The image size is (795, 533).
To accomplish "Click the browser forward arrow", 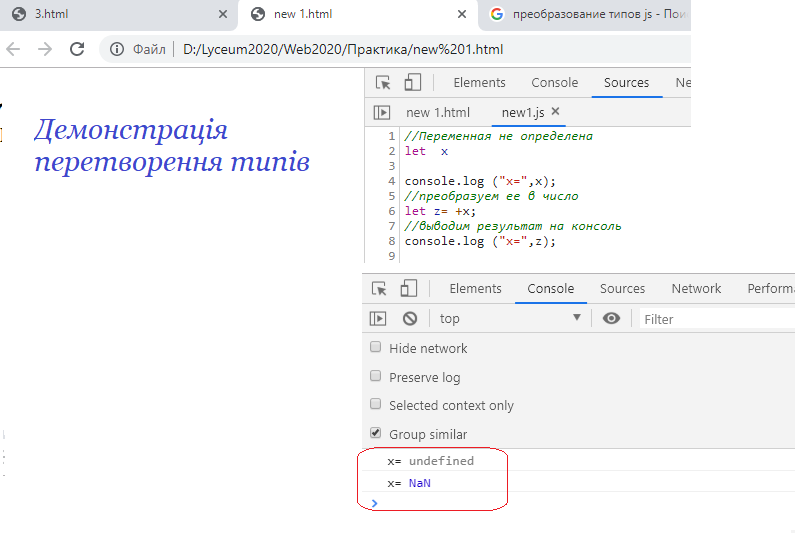I will click(x=45, y=49).
